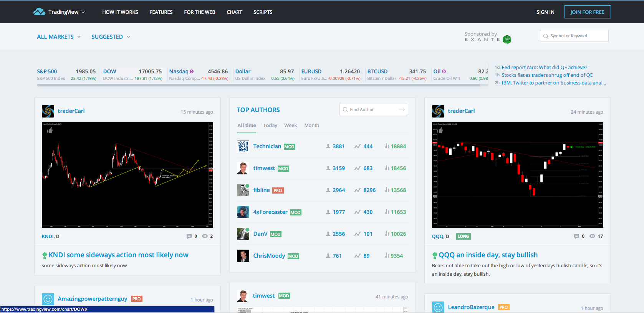The image size is (644, 313).
Task: Click the PRO badge next to fibline
Action: click(x=278, y=190)
